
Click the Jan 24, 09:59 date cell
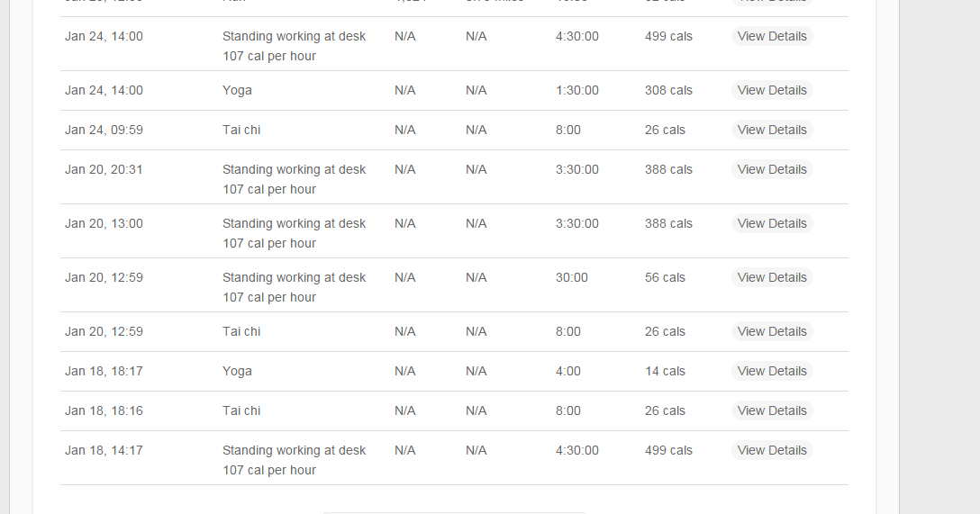(104, 130)
